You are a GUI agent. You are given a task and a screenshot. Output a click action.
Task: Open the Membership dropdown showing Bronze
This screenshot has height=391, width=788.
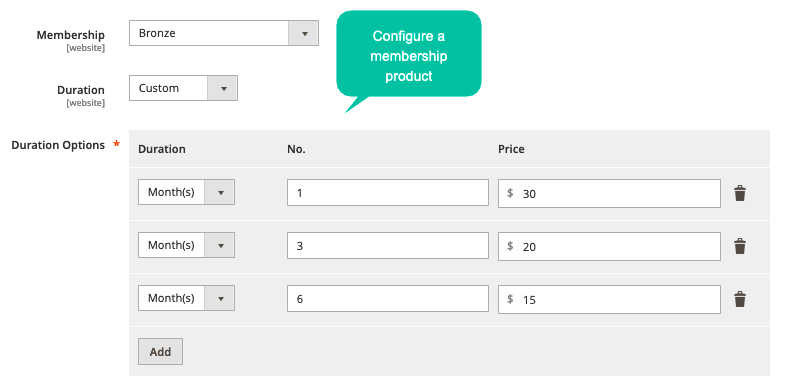point(224,33)
